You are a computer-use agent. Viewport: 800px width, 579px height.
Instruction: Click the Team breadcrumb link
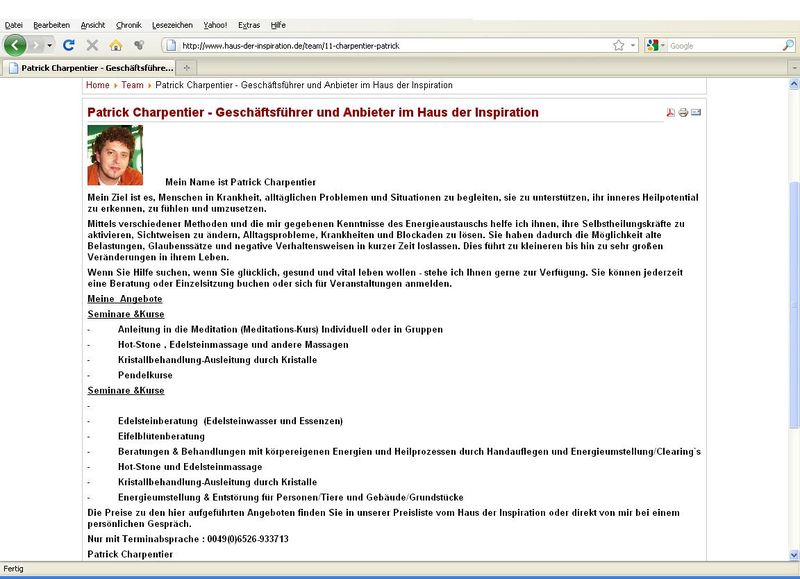pyautogui.click(x=132, y=86)
